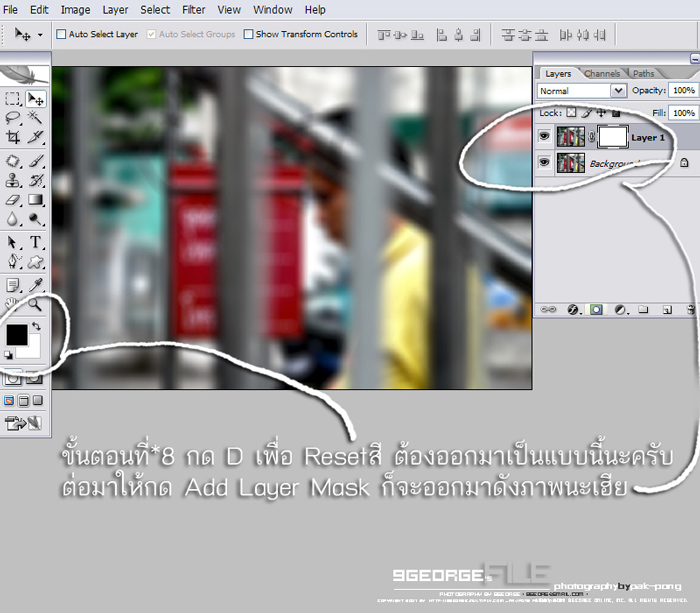Toggle Lock image pixels brush icon
The width and height of the screenshot is (700, 613).
click(587, 113)
